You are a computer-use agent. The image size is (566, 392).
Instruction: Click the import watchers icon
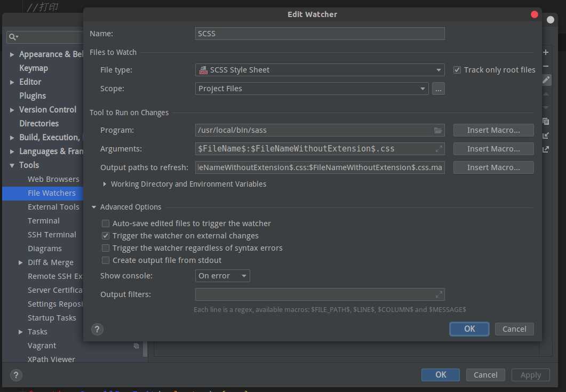coord(546,135)
